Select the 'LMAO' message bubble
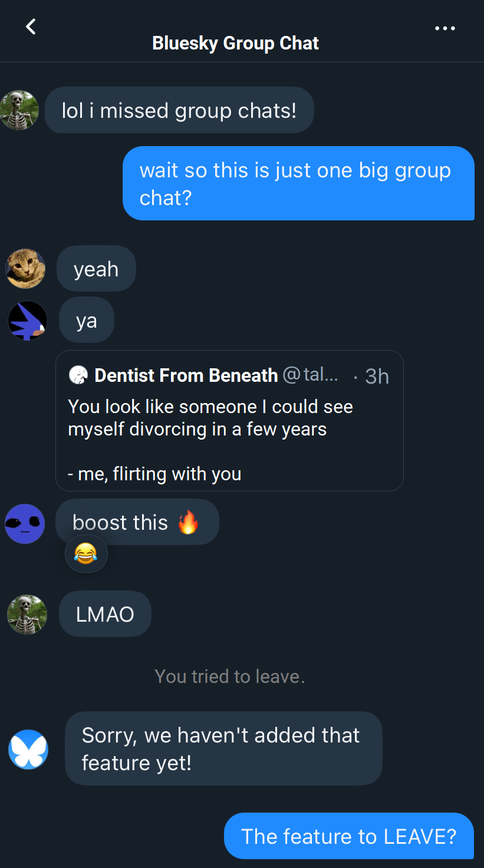 point(105,614)
